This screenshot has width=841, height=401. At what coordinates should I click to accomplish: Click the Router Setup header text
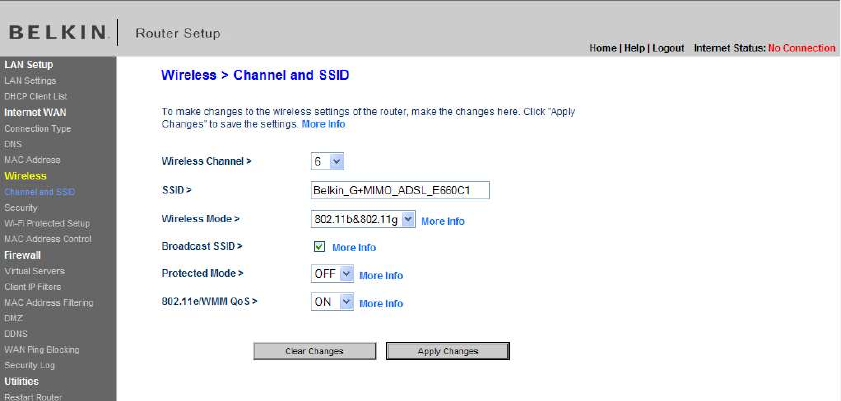coord(178,33)
